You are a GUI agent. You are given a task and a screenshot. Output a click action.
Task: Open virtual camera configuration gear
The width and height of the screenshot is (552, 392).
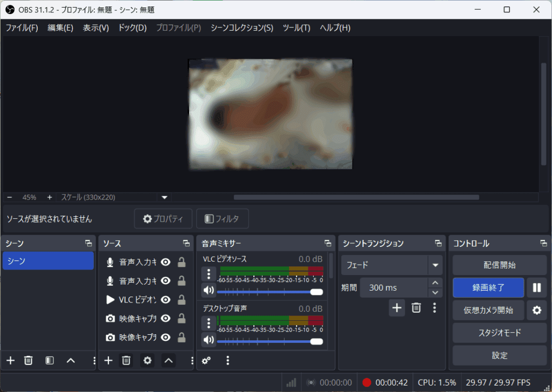536,310
